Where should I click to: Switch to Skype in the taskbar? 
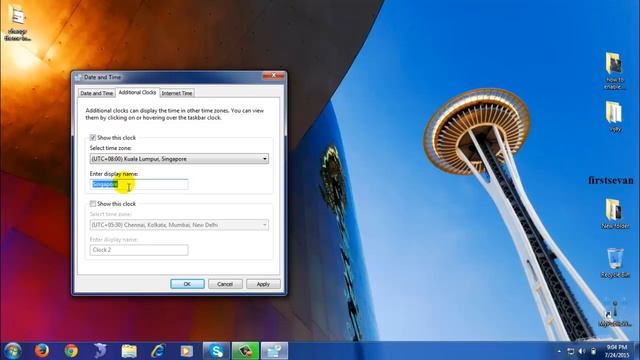coord(216,351)
